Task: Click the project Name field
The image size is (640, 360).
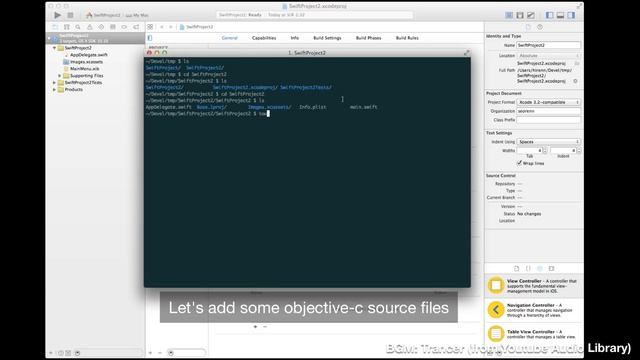Action: tap(548, 45)
